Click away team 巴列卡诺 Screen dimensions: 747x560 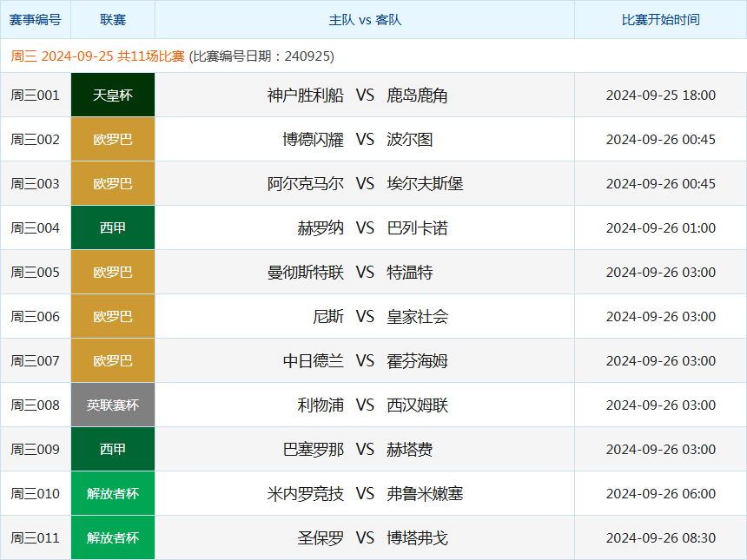click(x=417, y=228)
